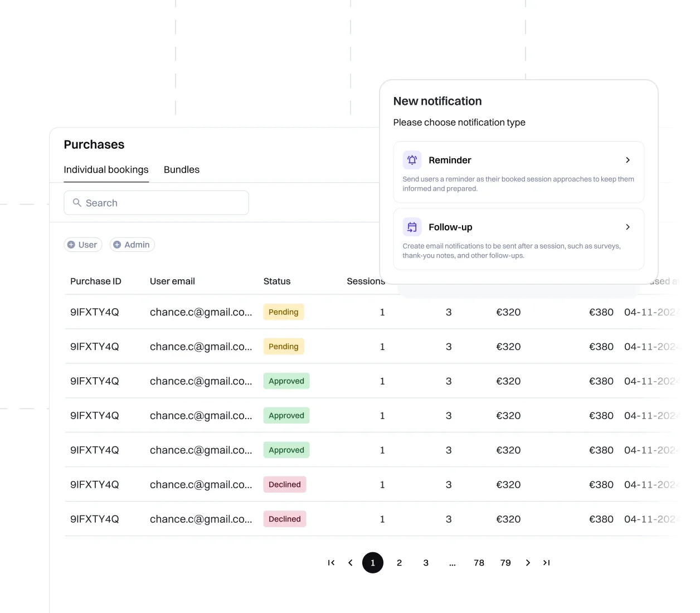Click the plus icon on Admin filter
This screenshot has height=613, width=700.
pos(117,245)
